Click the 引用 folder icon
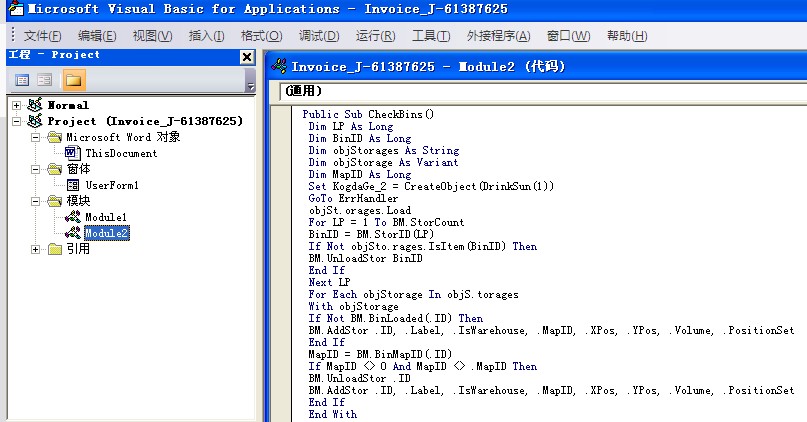Image resolution: width=807 pixels, height=422 pixels. tap(55, 250)
